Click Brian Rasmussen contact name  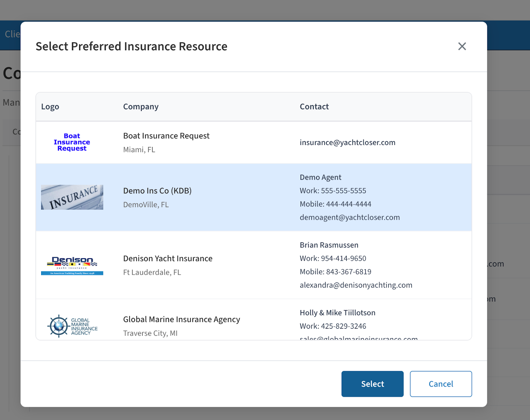point(329,245)
